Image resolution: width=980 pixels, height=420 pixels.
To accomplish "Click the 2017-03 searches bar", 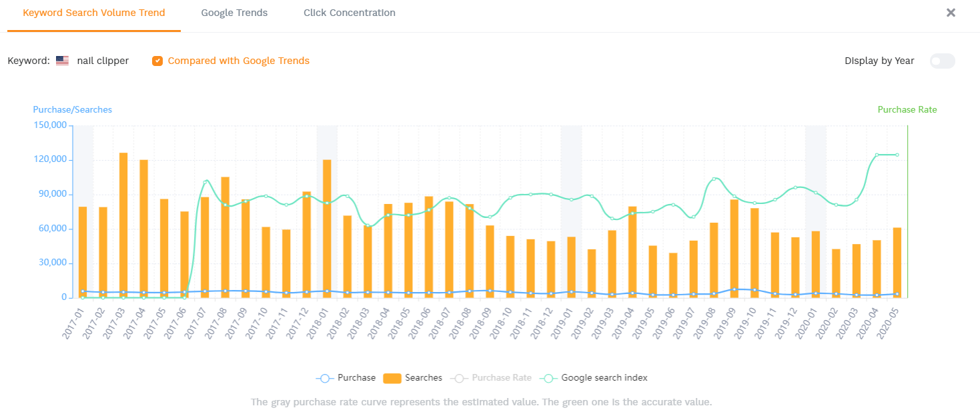I will click(123, 227).
